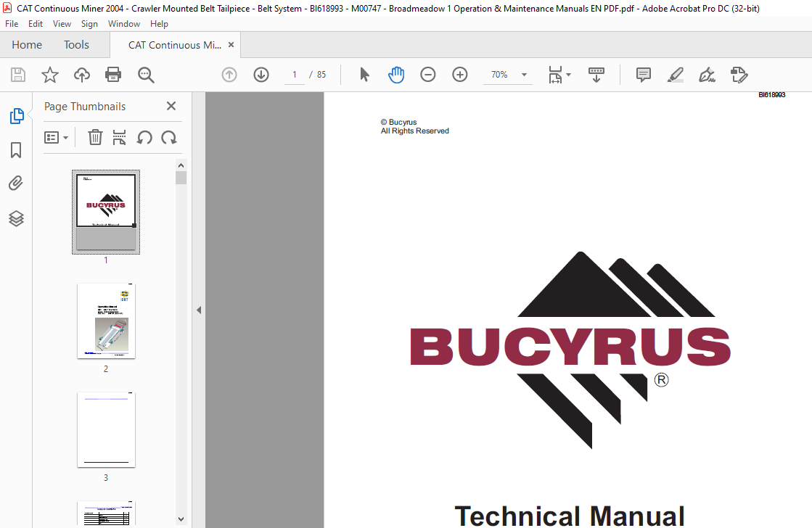
Task: Open the sign document tool
Action: coord(707,75)
